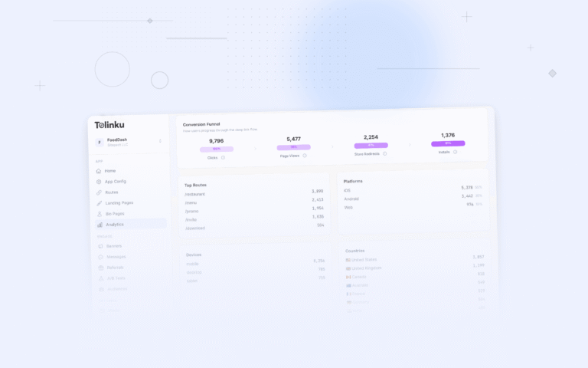
Task: Click the Android platform row
Action: pos(413,198)
